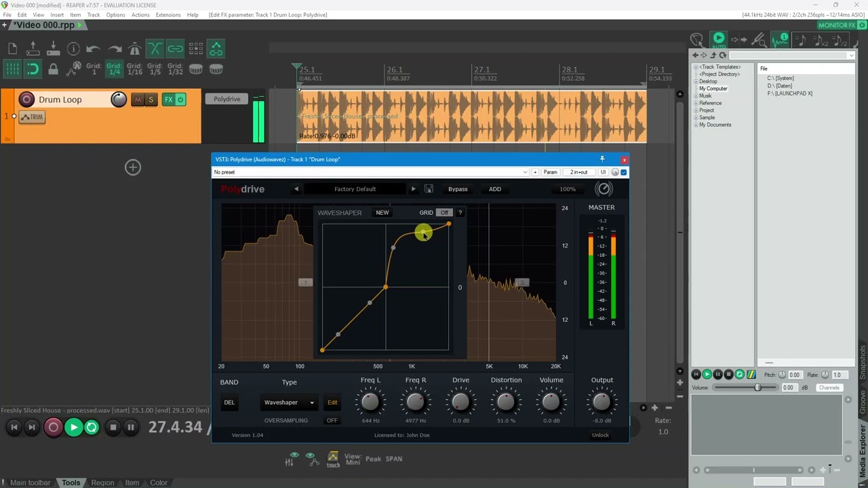The height and width of the screenshot is (488, 868).
Task: Delete the band with the DEL button
Action: coord(229,403)
